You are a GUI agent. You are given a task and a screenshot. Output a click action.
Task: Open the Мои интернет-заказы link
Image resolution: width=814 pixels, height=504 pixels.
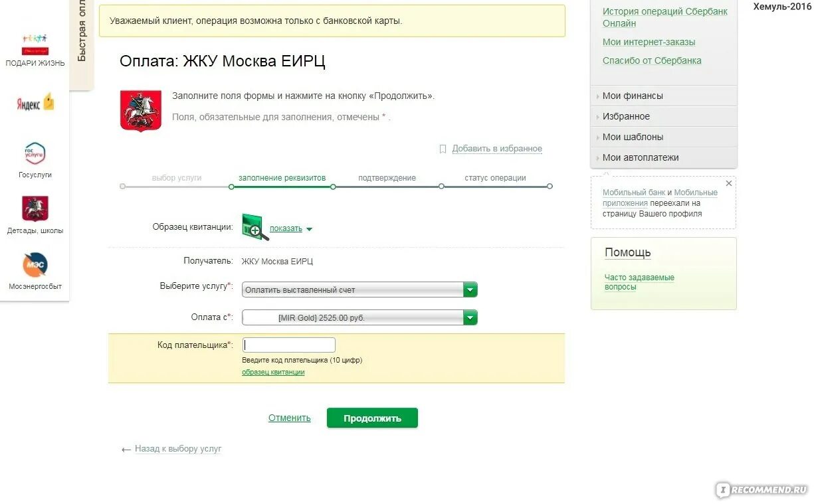[x=649, y=42]
